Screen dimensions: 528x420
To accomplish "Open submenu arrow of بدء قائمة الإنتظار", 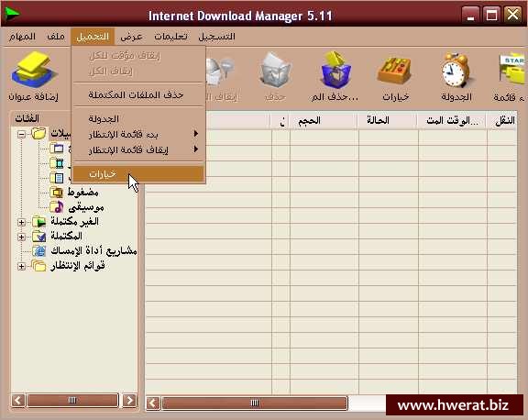I will (x=196, y=134).
